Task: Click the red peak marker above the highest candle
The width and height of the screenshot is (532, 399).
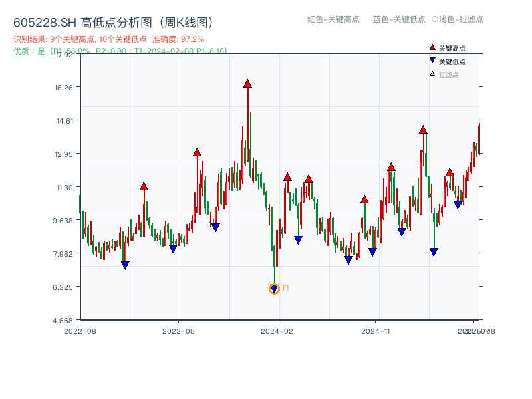Action: [x=248, y=84]
